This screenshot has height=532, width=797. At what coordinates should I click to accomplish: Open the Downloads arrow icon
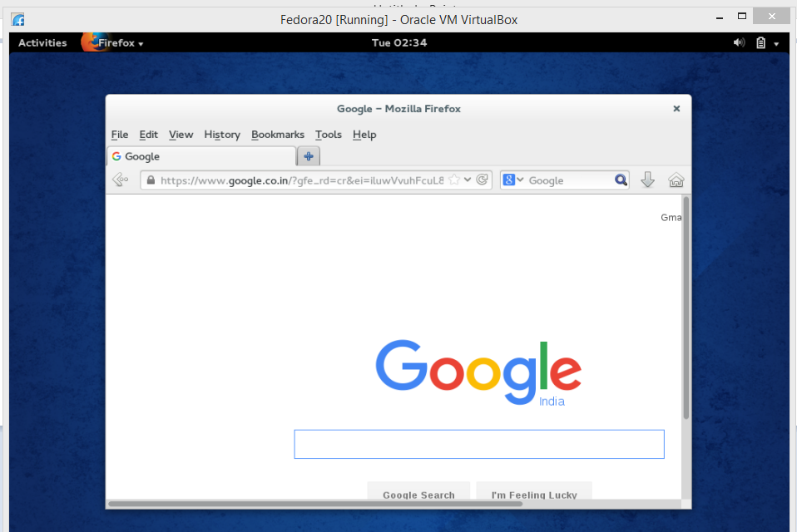(x=647, y=180)
